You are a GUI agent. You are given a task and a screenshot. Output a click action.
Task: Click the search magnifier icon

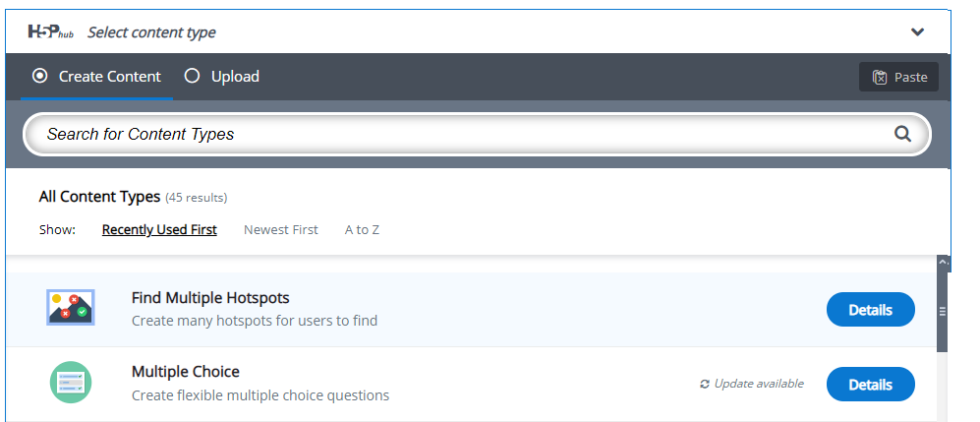click(x=902, y=134)
